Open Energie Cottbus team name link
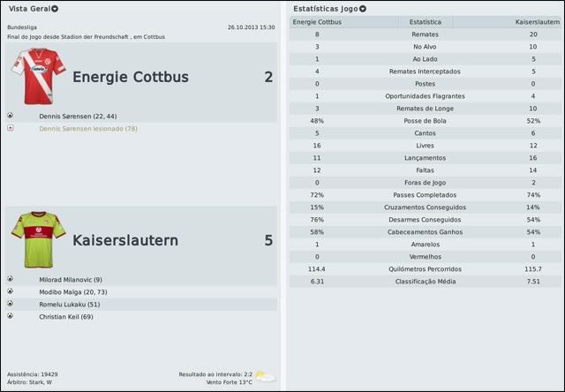 pos(131,77)
